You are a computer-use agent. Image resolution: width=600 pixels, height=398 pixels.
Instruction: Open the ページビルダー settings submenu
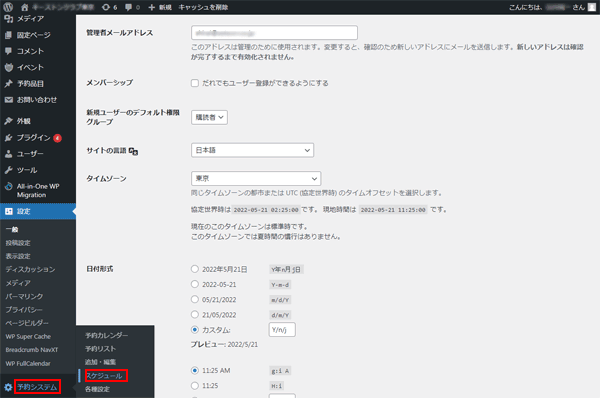tap(27, 323)
